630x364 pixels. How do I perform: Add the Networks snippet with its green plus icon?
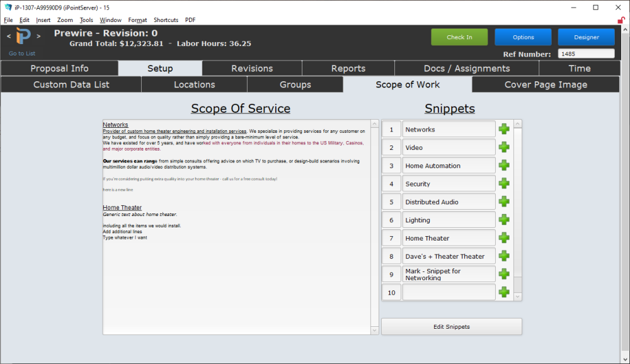[x=503, y=128]
